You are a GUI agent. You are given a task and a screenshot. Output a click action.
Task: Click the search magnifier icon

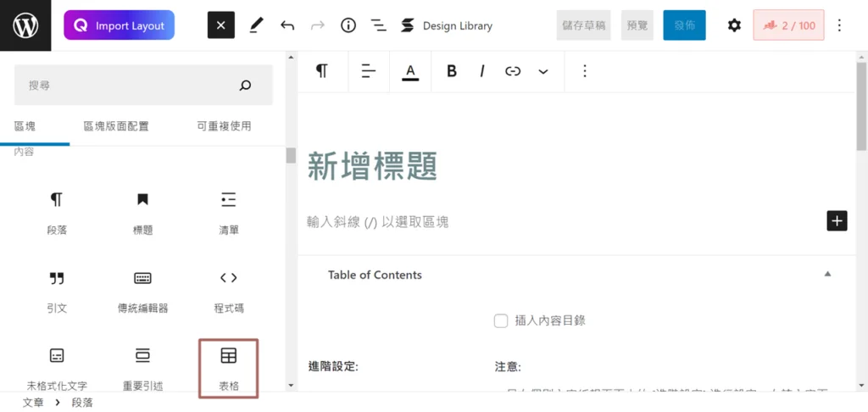tap(245, 86)
